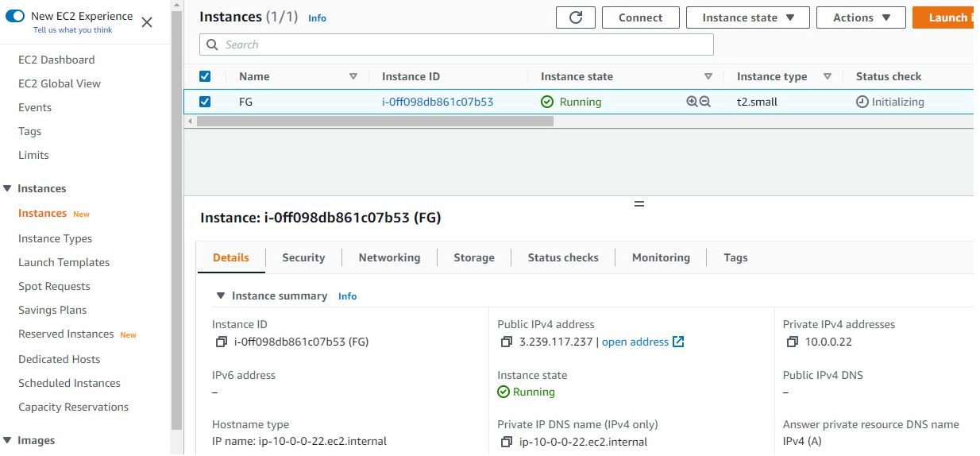The height and width of the screenshot is (456, 980).
Task: Open Dedicated Hosts in sidebar
Action: coord(60,359)
